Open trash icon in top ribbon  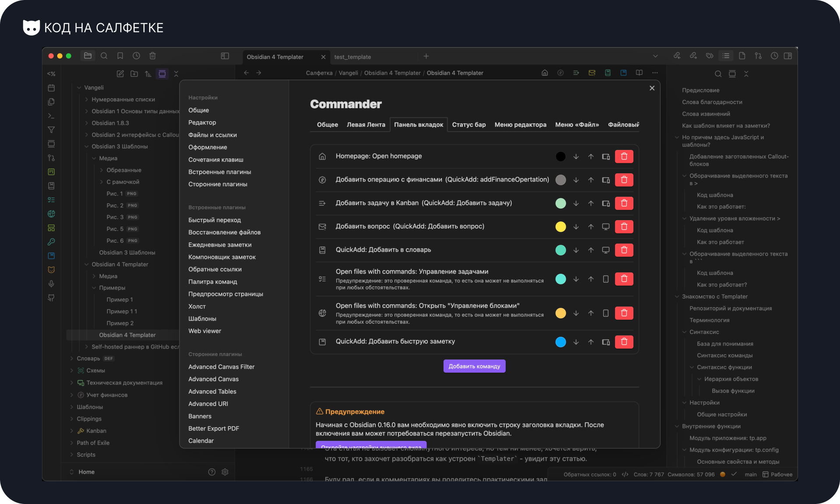pos(152,56)
